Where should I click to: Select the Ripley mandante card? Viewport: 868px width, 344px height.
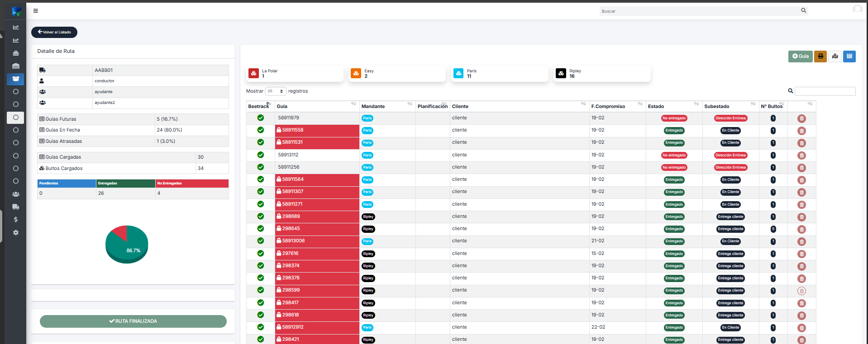coord(602,74)
